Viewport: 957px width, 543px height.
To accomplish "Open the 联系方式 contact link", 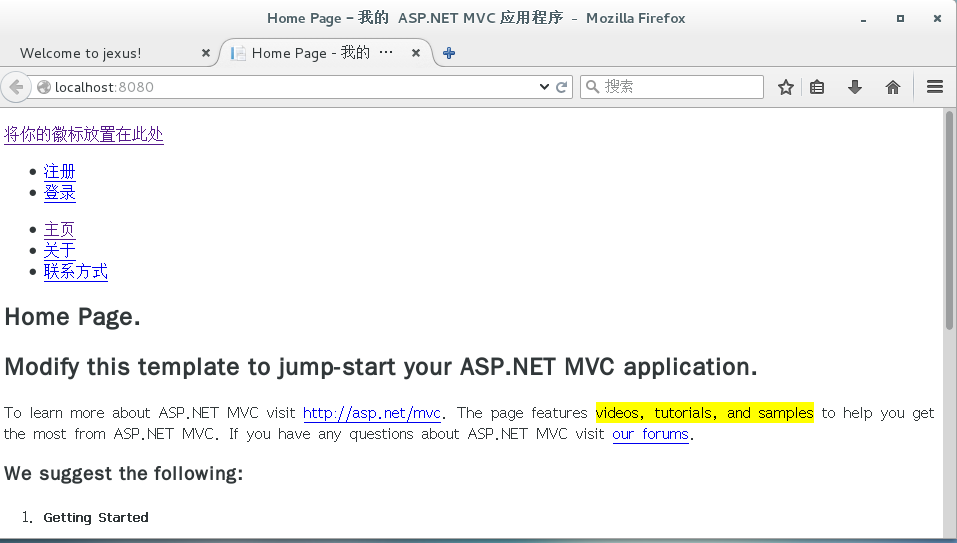I will point(76,272).
